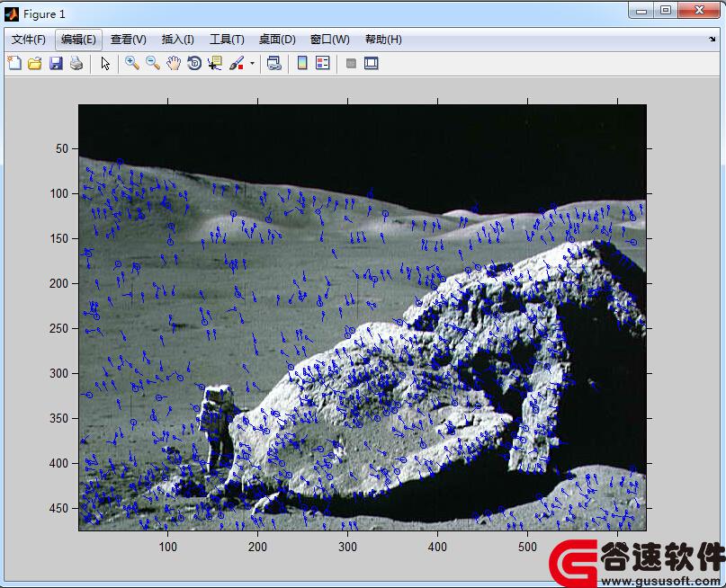Open the 插入(I) menu
Image resolution: width=726 pixels, height=588 pixels.
pos(178,40)
